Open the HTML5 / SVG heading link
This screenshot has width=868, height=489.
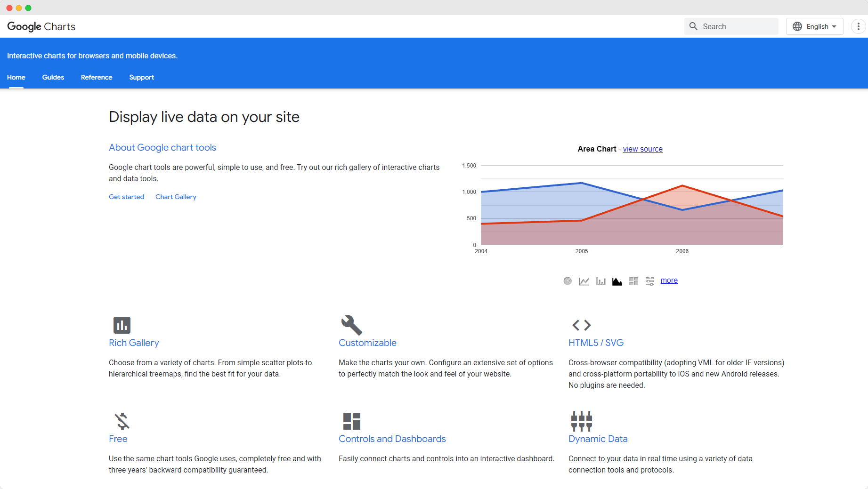[596, 343]
